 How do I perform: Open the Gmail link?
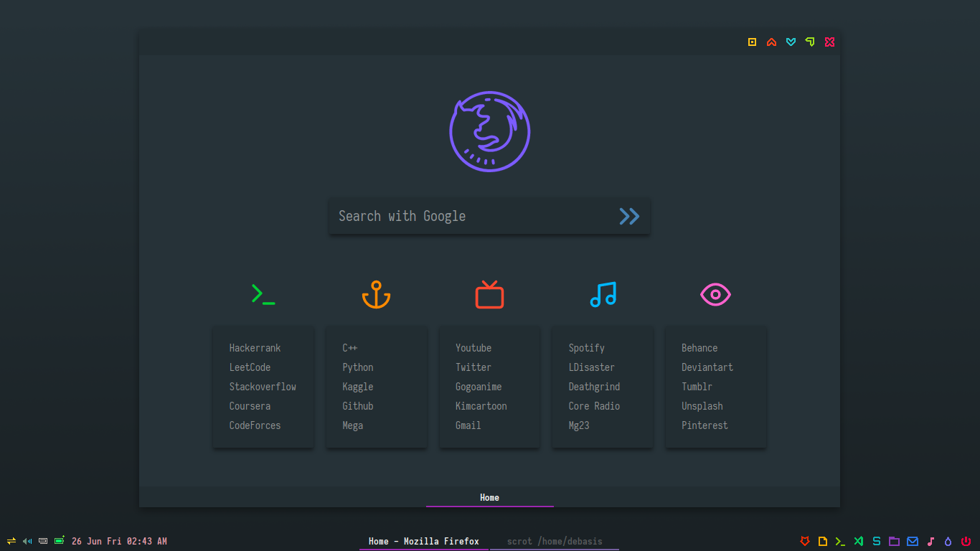click(x=468, y=425)
